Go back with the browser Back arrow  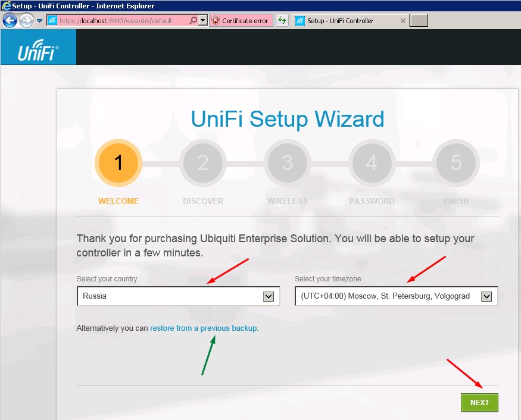(x=10, y=21)
